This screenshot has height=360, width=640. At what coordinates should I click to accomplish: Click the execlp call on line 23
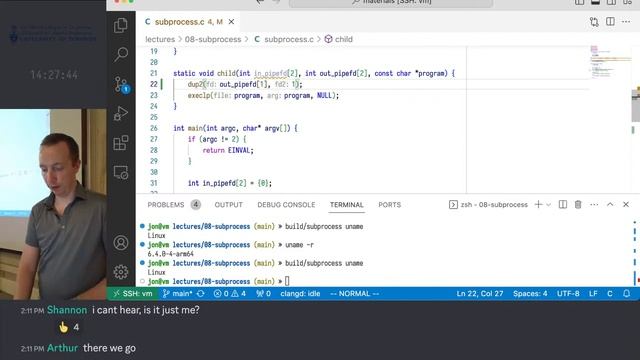click(x=263, y=96)
